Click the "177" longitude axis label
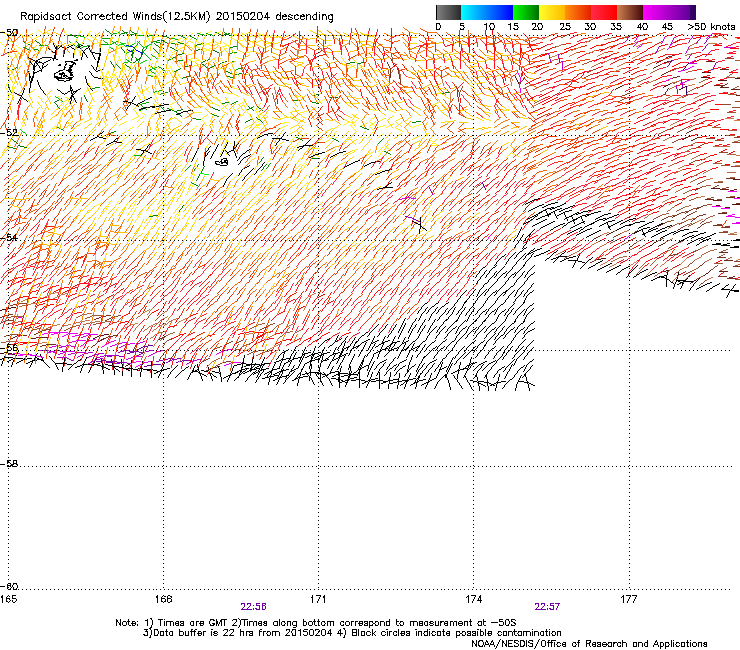 [629, 599]
